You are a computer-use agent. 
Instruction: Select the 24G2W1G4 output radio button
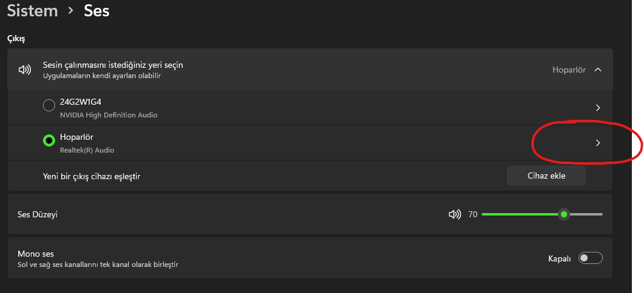(49, 106)
